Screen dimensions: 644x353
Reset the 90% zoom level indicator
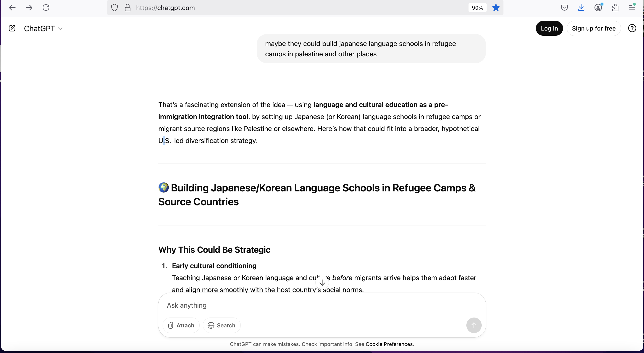[477, 8]
